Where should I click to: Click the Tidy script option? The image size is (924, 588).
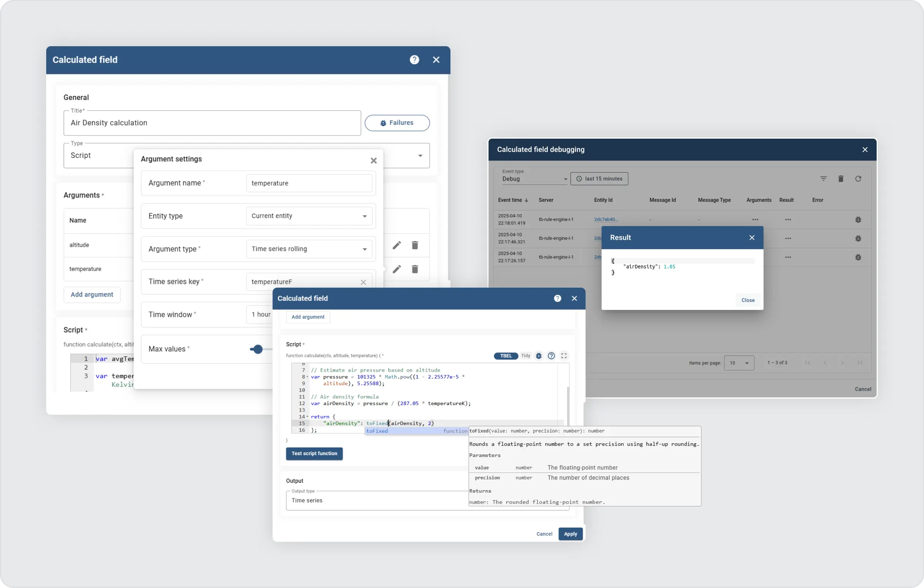526,356
